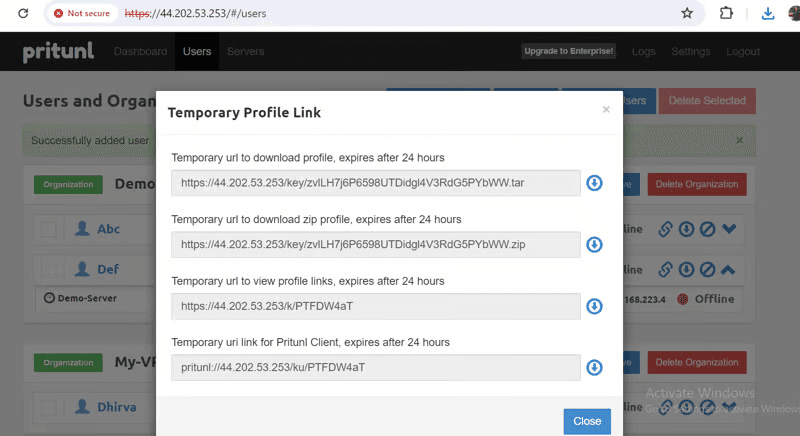The image size is (800, 436).
Task: Click Upgrade to Enterprise! button
Action: [568, 52]
